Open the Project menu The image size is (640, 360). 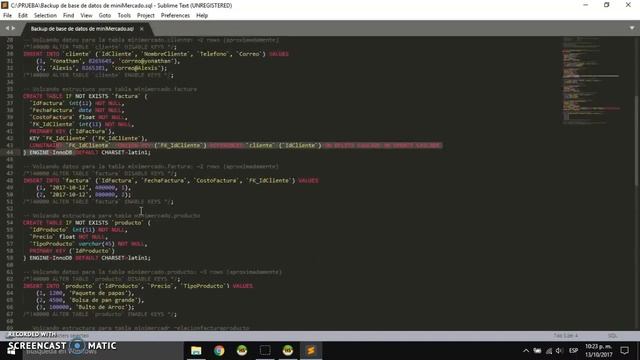click(146, 16)
